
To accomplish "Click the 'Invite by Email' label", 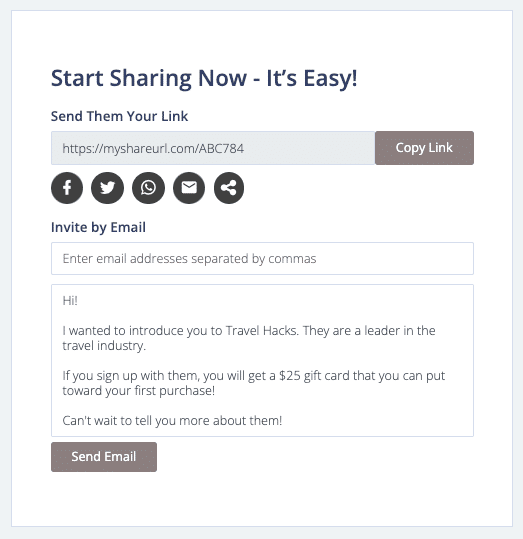I will coord(98,228).
